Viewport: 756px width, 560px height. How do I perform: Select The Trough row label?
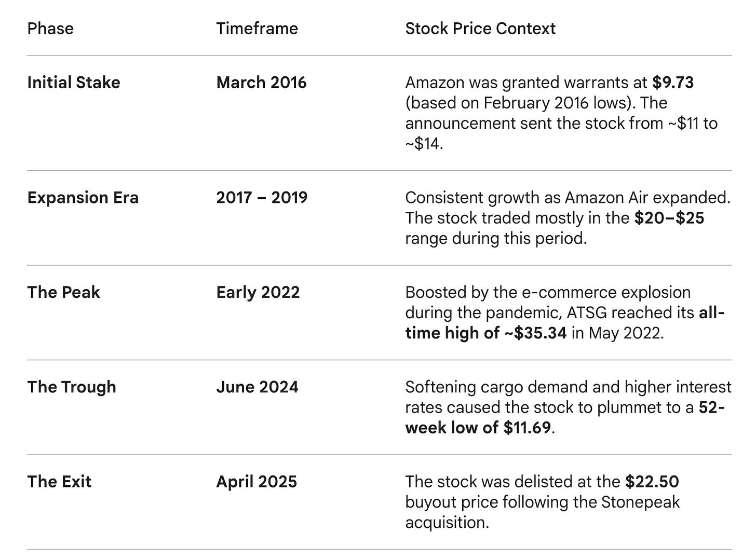pyautogui.click(x=72, y=387)
